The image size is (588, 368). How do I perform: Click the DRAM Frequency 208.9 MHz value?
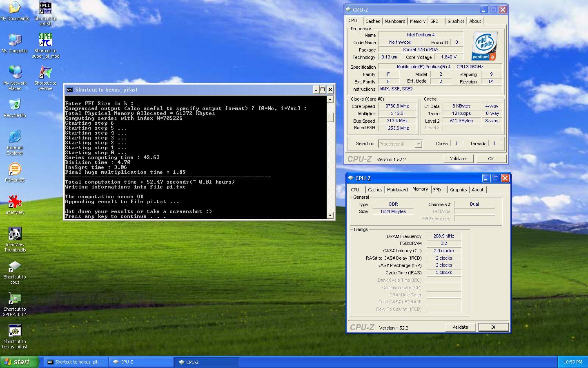tap(444, 236)
